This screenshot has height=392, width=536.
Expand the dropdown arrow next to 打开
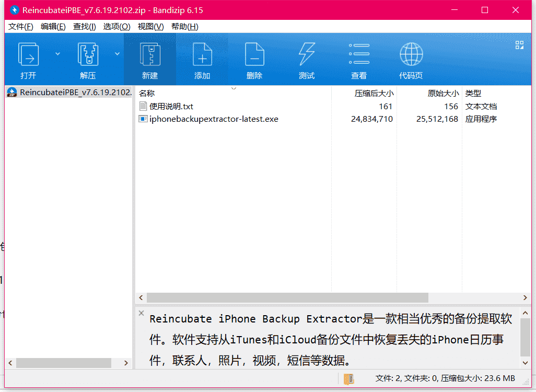[58, 54]
